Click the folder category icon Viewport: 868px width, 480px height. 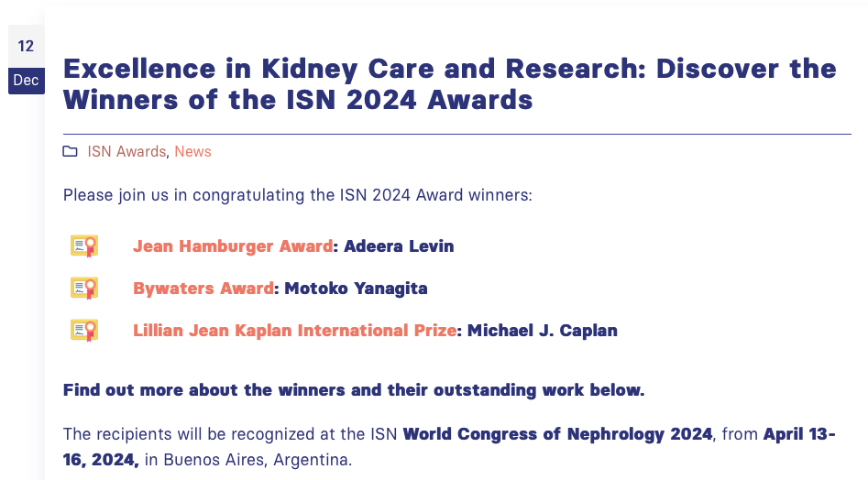(70, 151)
